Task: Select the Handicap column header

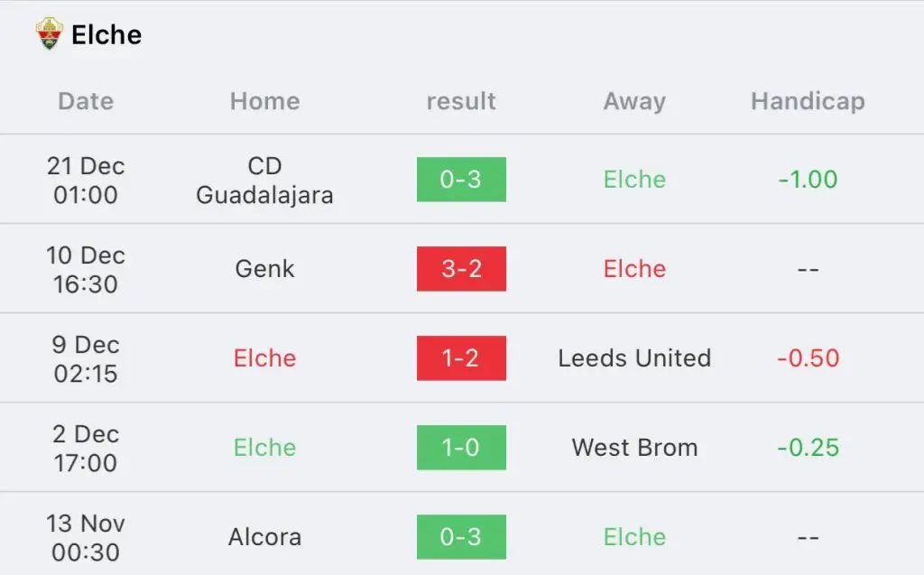Action: (808, 101)
